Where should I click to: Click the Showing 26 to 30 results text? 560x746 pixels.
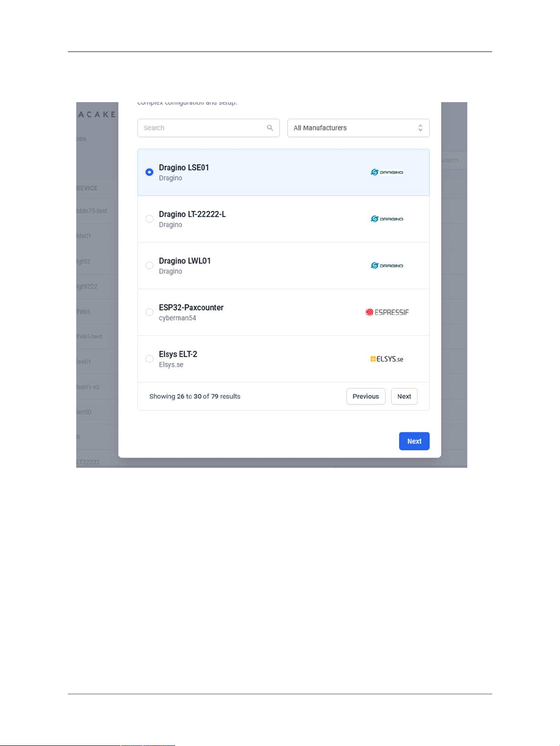[195, 396]
